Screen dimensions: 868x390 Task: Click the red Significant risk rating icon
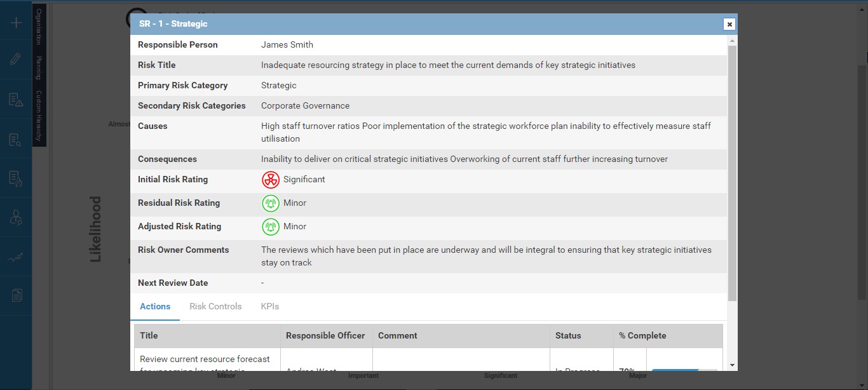click(271, 180)
